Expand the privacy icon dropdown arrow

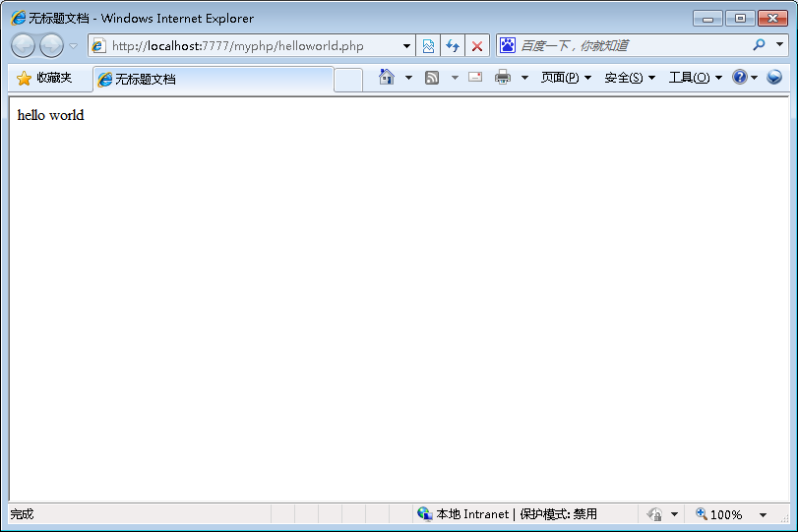[x=674, y=514]
